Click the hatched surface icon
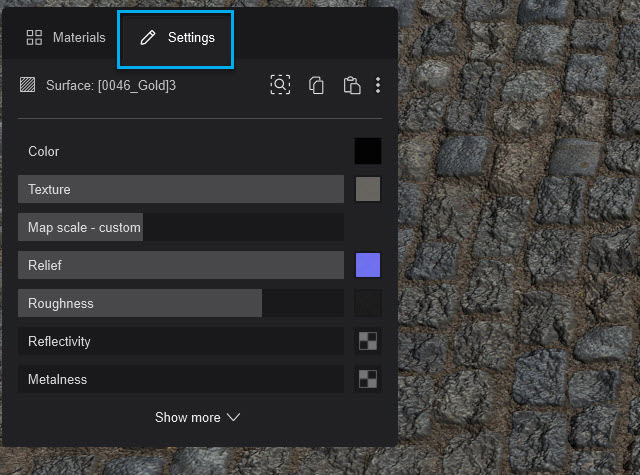 click(28, 86)
